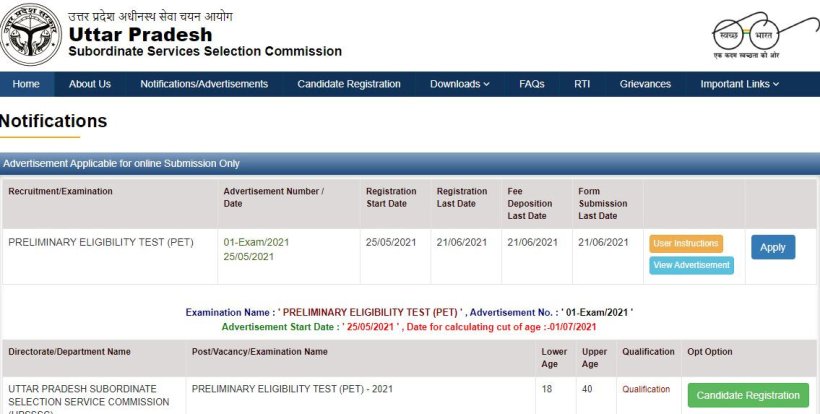
Task: Click the Notifications page heading
Action: point(54,121)
